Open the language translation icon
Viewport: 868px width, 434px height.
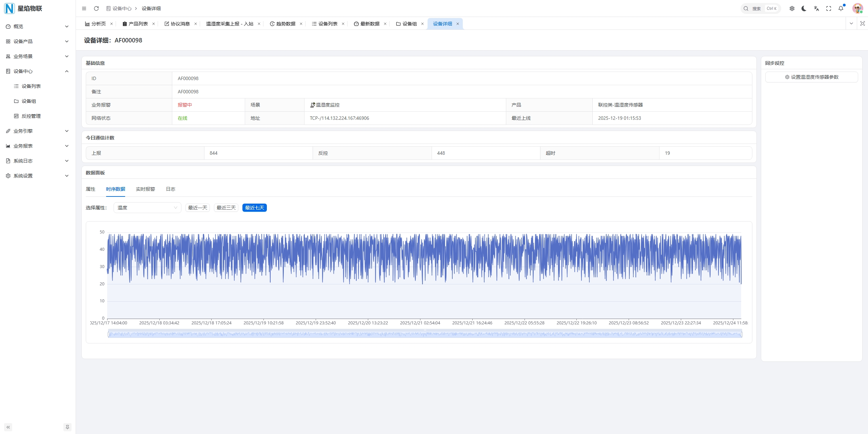coord(816,8)
